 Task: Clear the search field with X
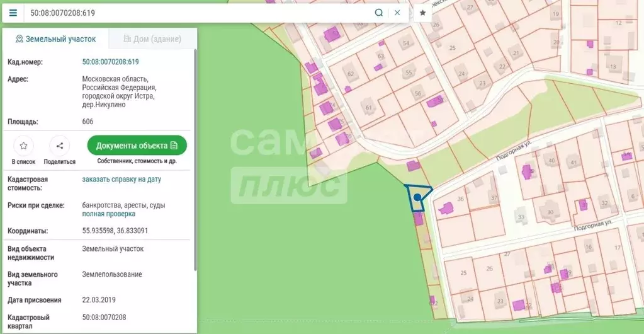[x=397, y=13]
